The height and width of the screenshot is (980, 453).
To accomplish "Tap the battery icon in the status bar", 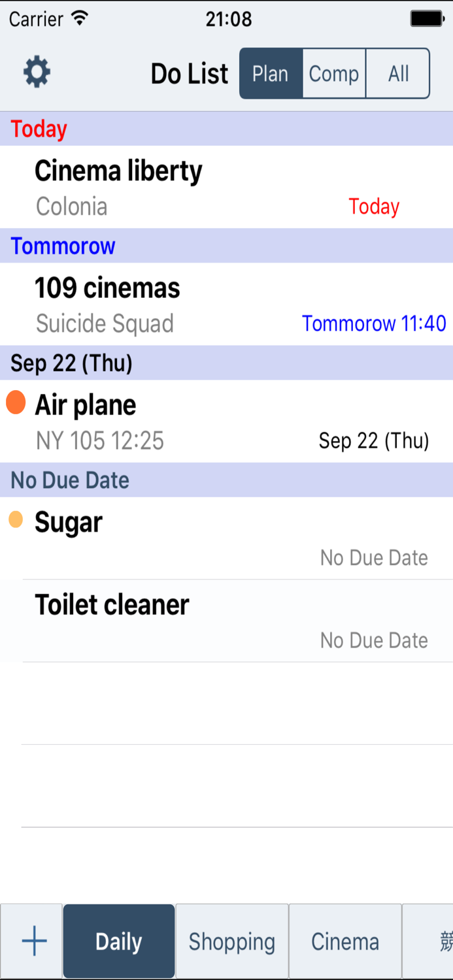I will tap(428, 19).
